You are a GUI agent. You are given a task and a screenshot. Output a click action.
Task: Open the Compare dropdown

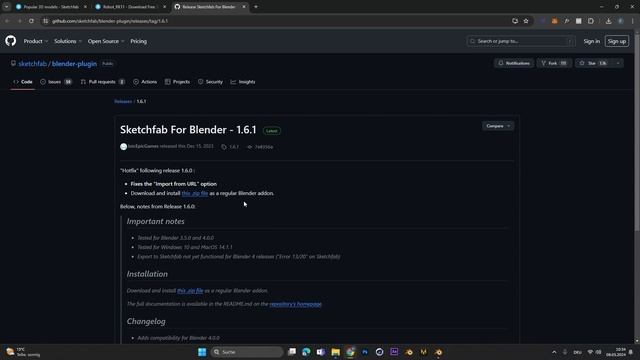click(498, 126)
